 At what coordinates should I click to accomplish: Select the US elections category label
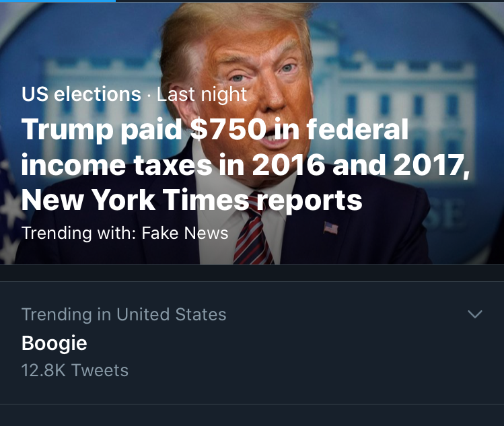click(81, 94)
